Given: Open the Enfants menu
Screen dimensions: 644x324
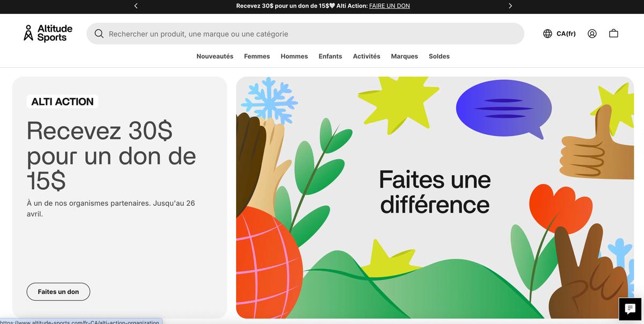Looking at the screenshot, I should [330, 56].
